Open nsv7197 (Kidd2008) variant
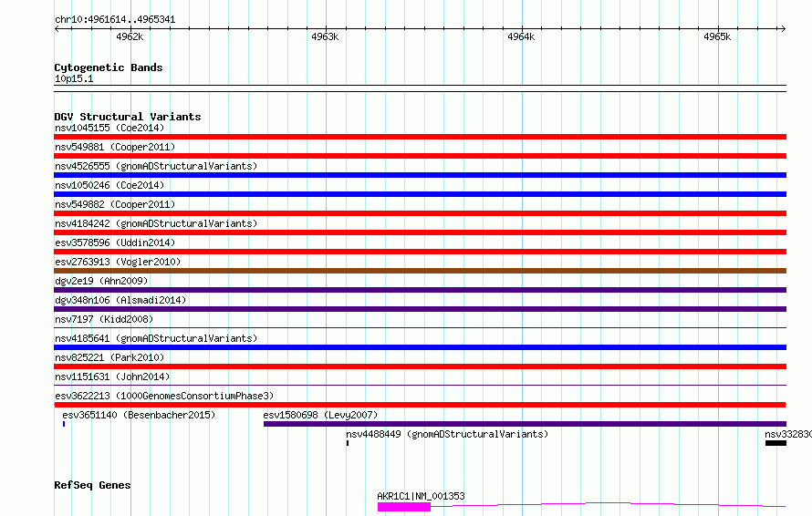812x516 pixels. [104, 319]
